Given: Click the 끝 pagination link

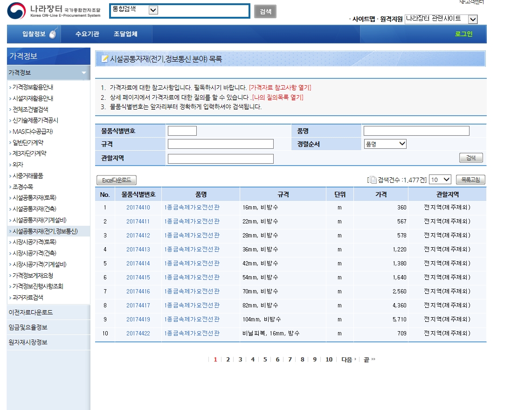Looking at the screenshot, I should pos(369,360).
